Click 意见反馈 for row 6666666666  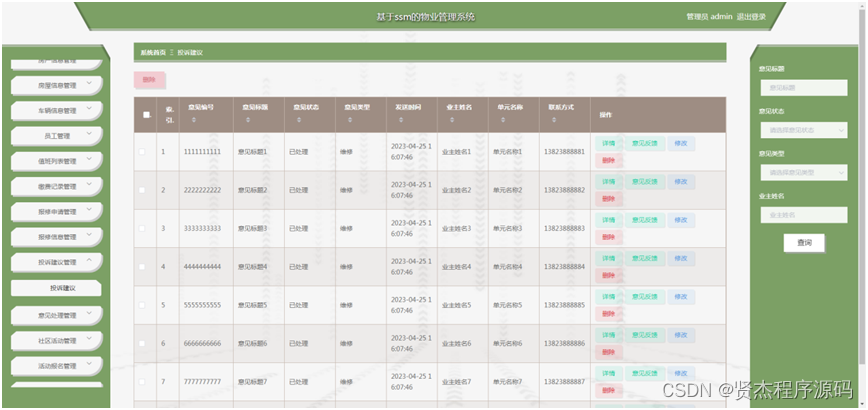[x=645, y=335]
